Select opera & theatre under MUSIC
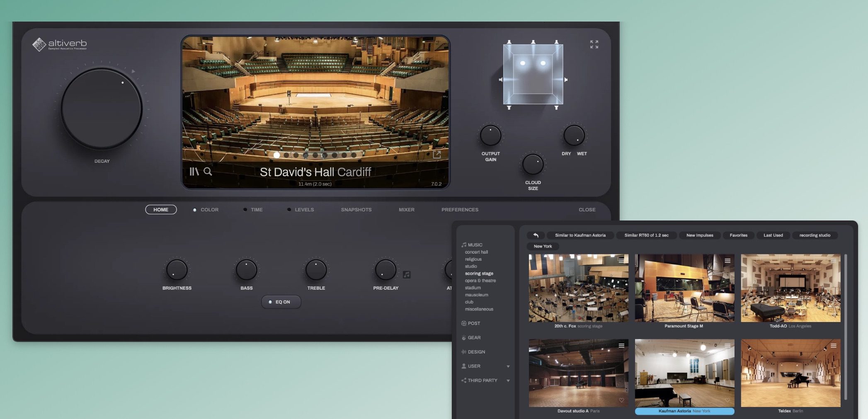The height and width of the screenshot is (419, 868). (x=480, y=281)
